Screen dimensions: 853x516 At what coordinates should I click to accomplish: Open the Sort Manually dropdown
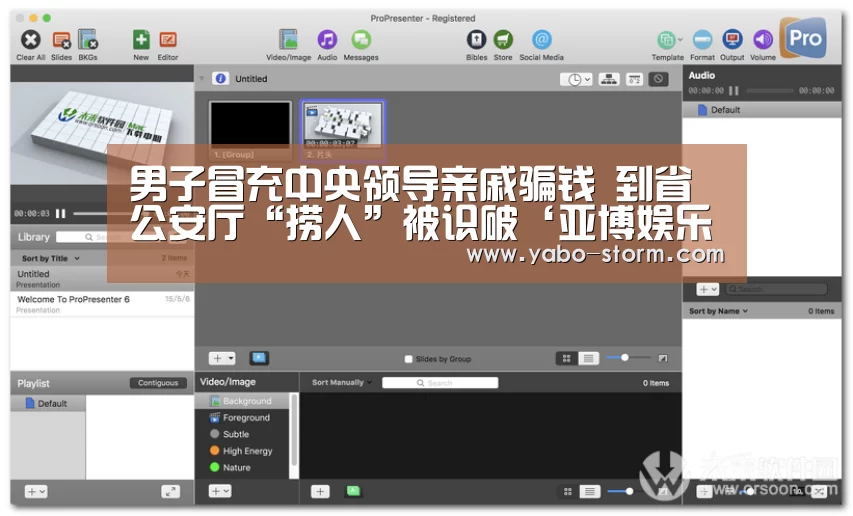click(x=342, y=382)
